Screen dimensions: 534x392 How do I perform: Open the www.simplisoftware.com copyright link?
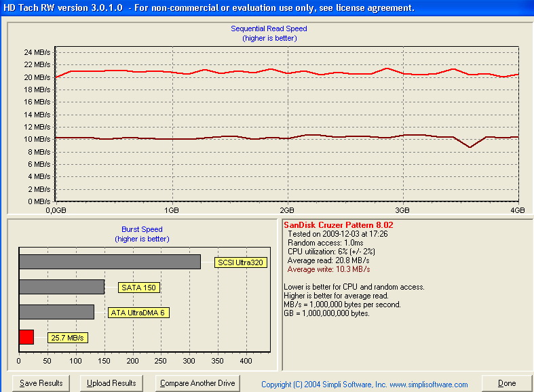pyautogui.click(x=428, y=385)
